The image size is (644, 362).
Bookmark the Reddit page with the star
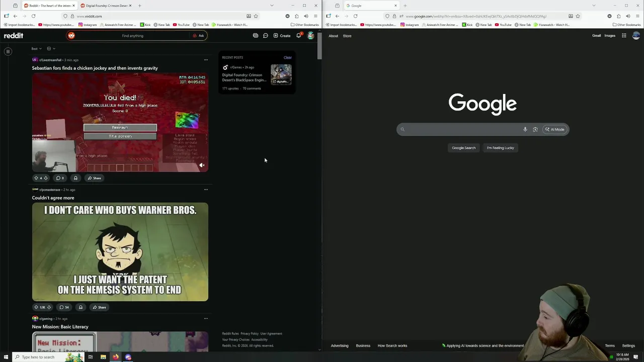tap(256, 16)
